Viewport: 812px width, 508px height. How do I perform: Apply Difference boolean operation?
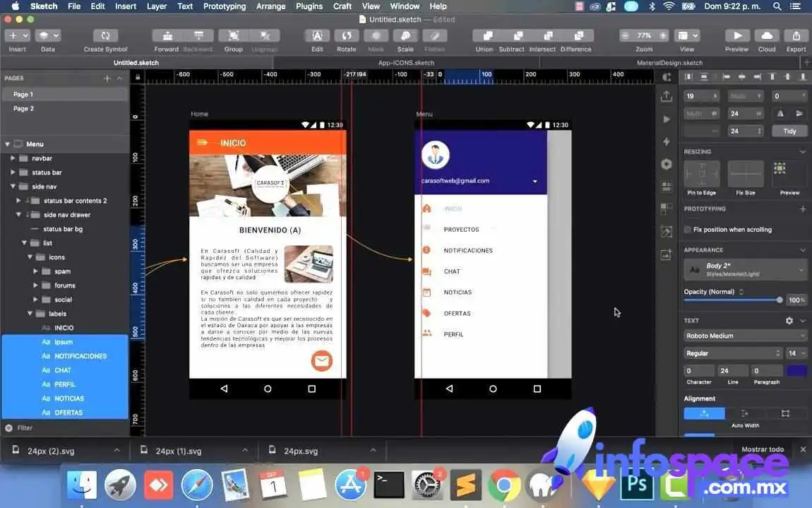(578, 36)
